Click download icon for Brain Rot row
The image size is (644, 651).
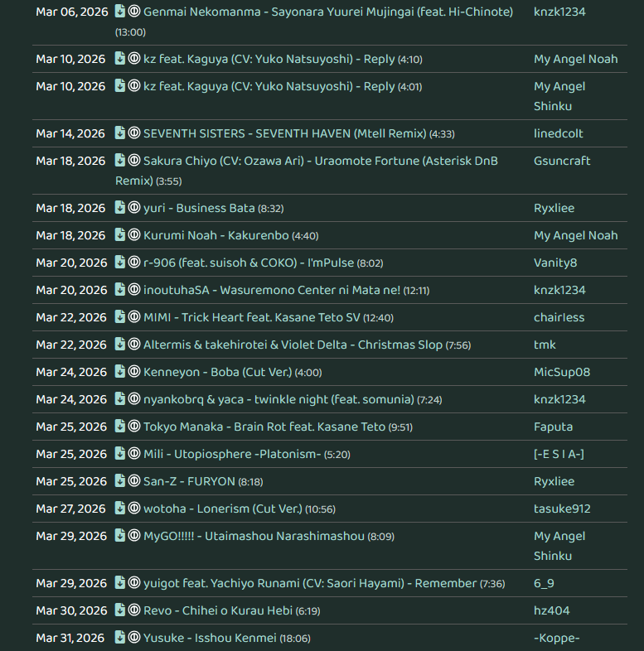point(119,427)
